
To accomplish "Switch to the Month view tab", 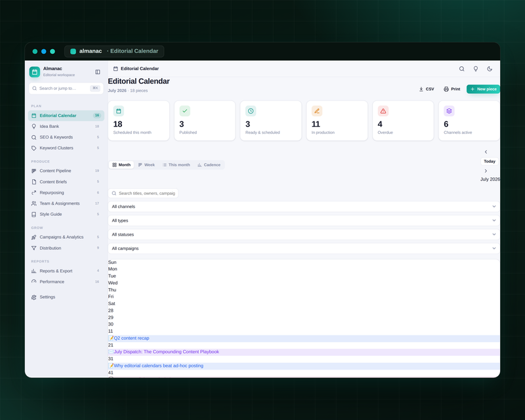I will pos(121,165).
